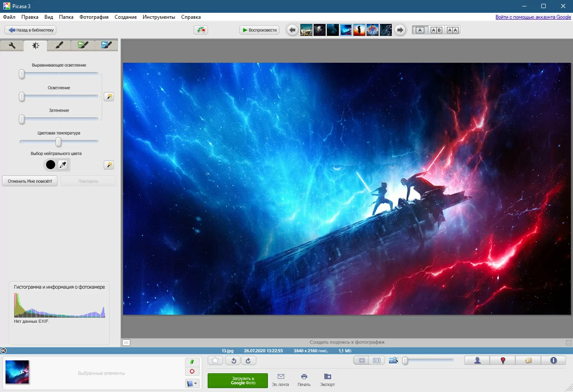Toggle the caption display icon
Screen dimensions: 573x392
(126, 342)
